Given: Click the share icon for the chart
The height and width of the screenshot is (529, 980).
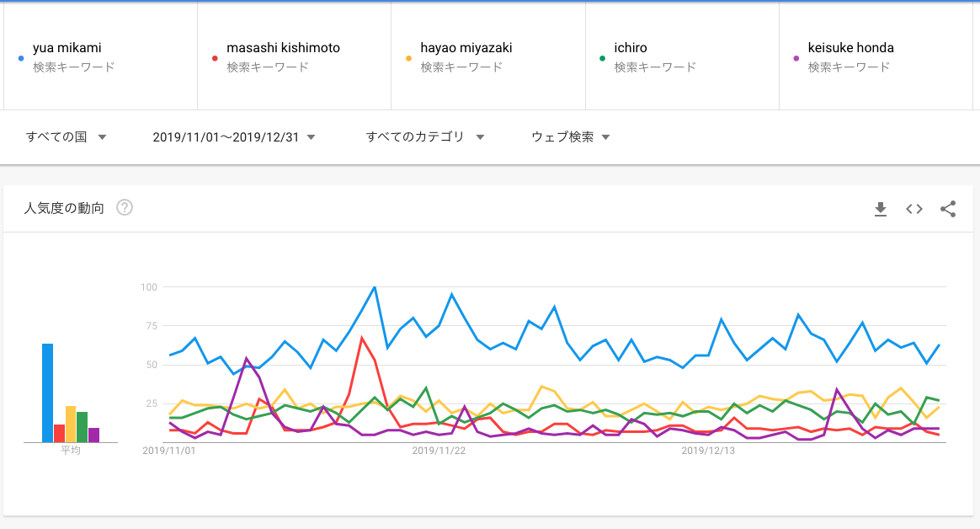Looking at the screenshot, I should pyautogui.click(x=947, y=209).
